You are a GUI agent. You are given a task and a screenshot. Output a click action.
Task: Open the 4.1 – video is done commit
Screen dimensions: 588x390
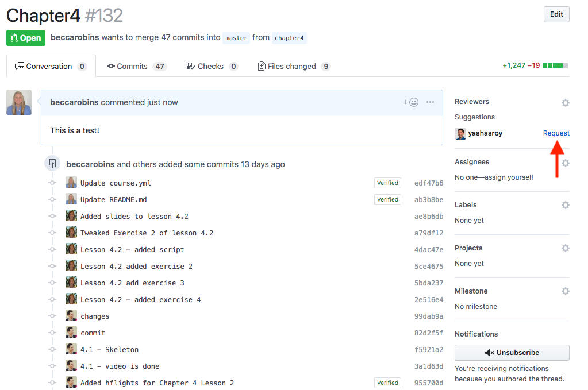[120, 366]
